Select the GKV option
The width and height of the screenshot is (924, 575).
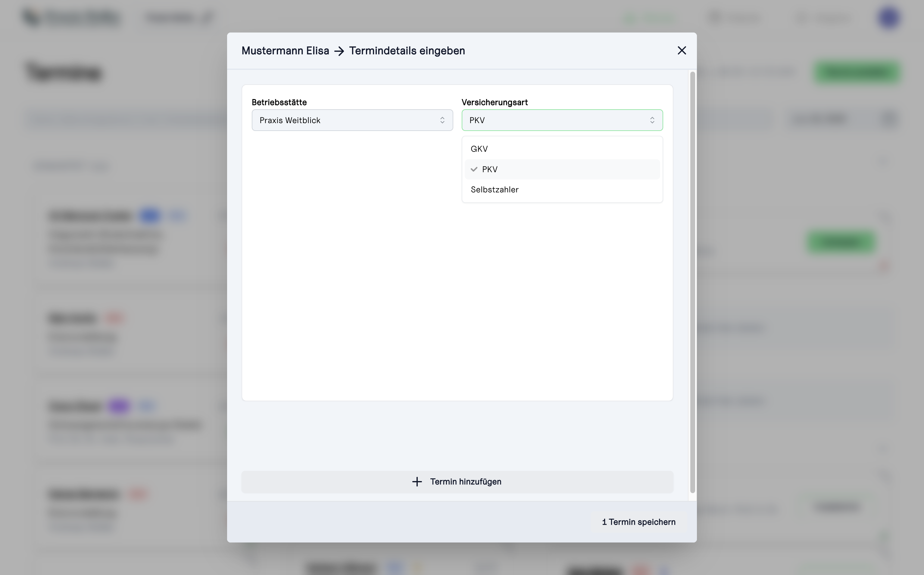[x=562, y=149]
